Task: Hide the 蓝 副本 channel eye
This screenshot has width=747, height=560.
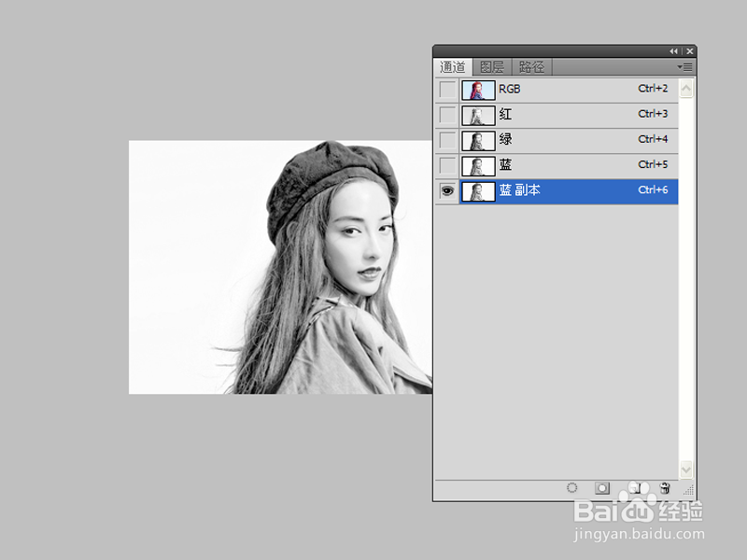Action: (x=447, y=191)
